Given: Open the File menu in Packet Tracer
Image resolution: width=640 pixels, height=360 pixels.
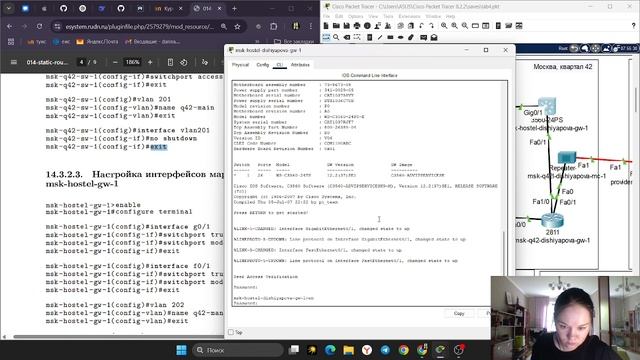Looking at the screenshot, I should (x=326, y=16).
